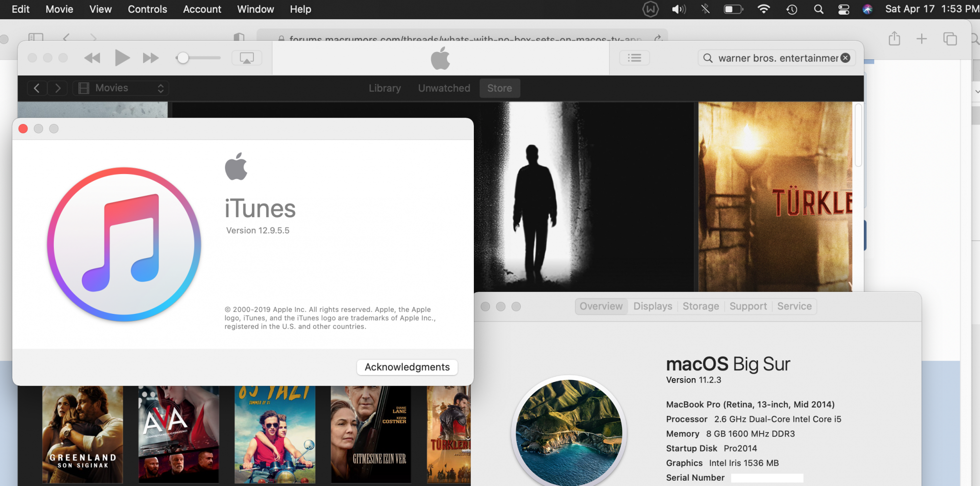Click the iTunes Store vertical scrollbar
This screenshot has width=980, height=486.
point(858,135)
